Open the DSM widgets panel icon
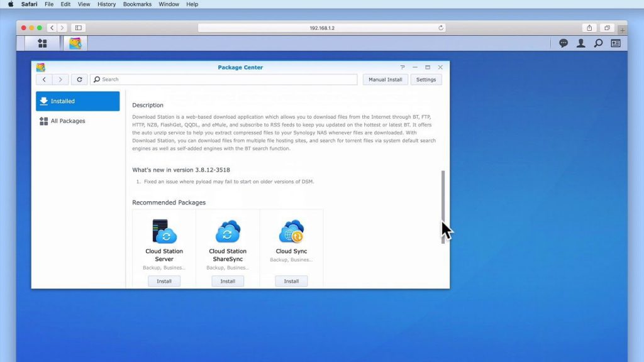644x362 pixels. (x=616, y=43)
